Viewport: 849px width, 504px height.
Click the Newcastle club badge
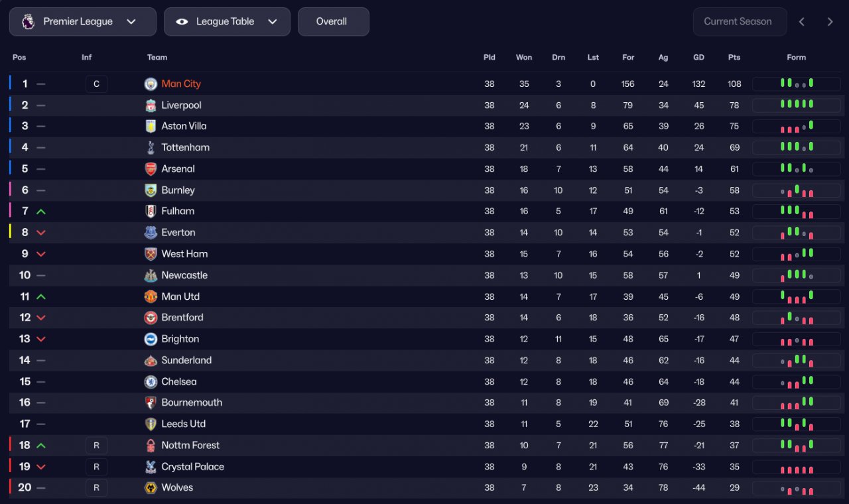pos(151,275)
